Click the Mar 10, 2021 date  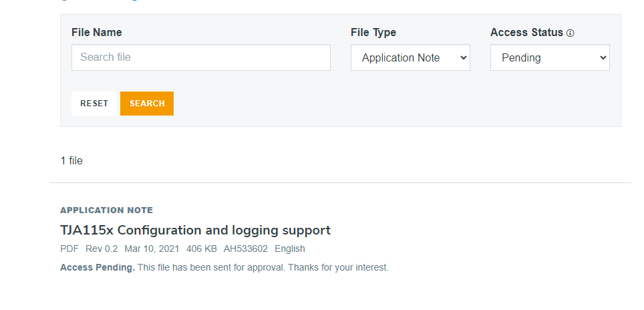pyautogui.click(x=152, y=249)
